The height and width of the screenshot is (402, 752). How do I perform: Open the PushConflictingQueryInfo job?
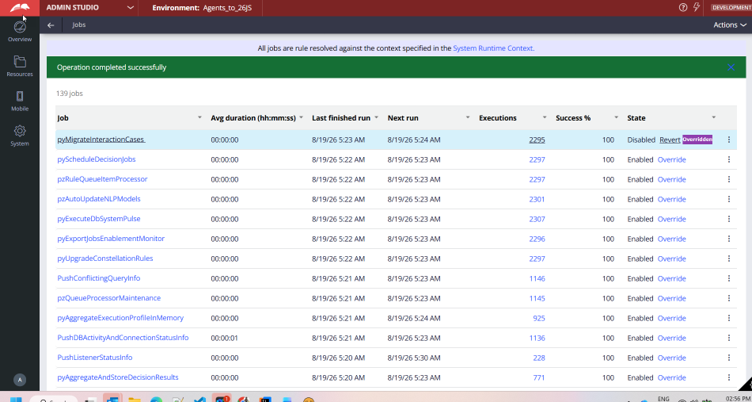pyautogui.click(x=99, y=278)
